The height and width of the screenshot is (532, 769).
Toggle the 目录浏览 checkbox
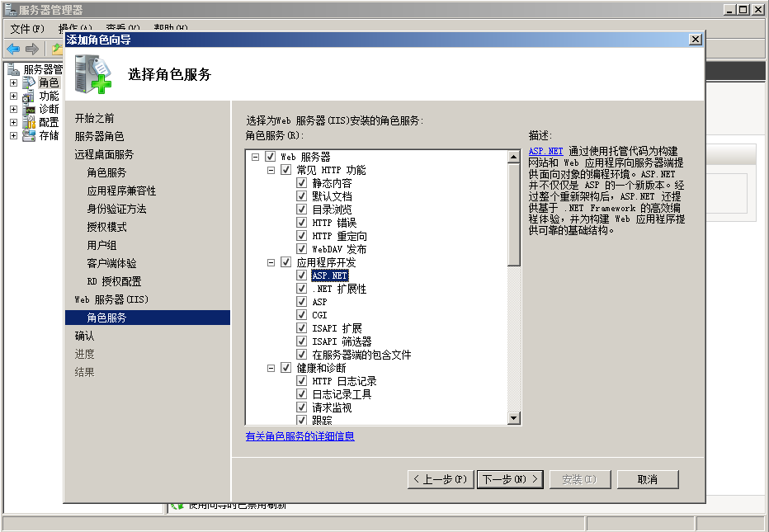tap(302, 210)
